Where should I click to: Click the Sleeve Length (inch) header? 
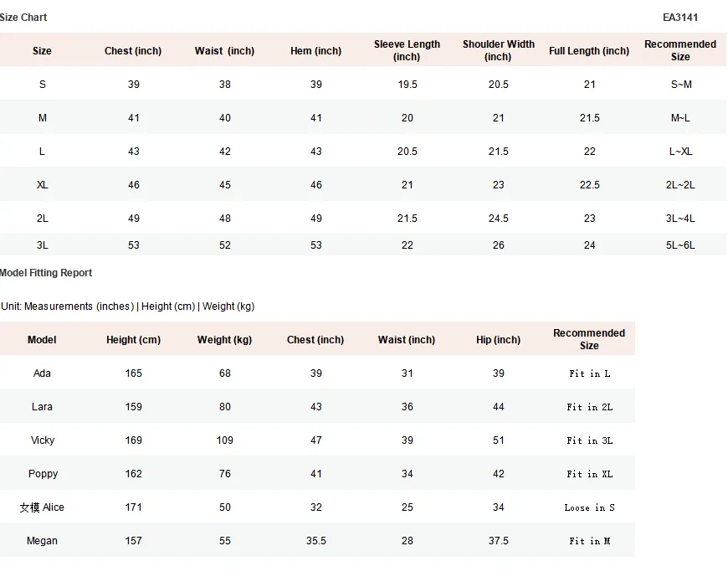(x=407, y=50)
